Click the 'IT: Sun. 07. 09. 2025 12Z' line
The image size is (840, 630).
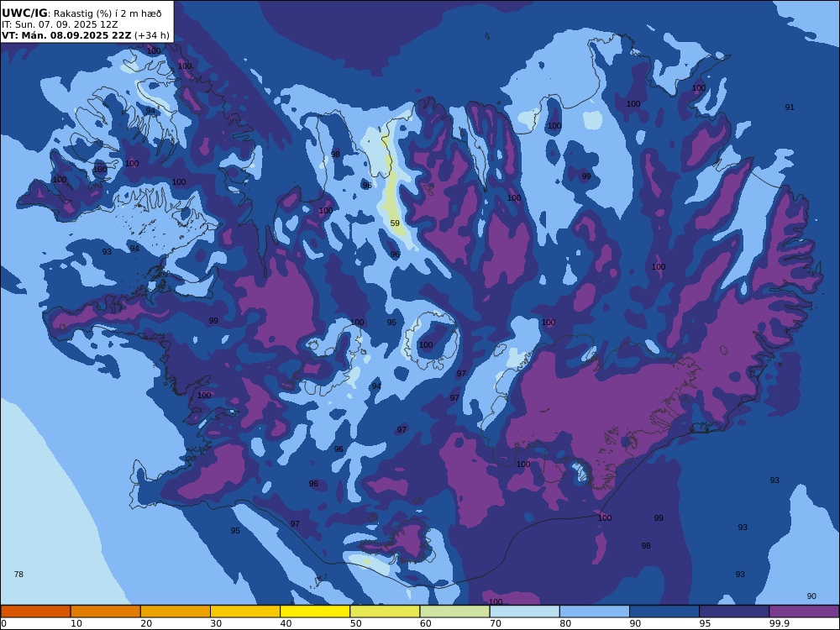pyautogui.click(x=60, y=24)
